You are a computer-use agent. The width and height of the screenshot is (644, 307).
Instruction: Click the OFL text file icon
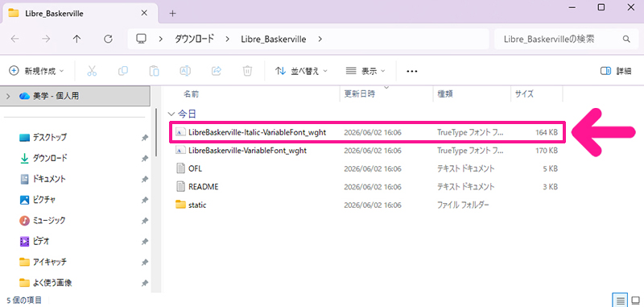180,168
